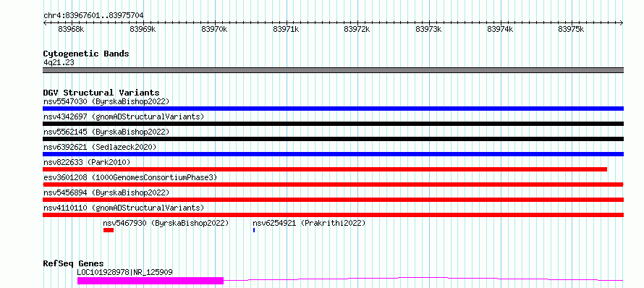This screenshot has width=644, height=288.
Task: Click the nsv5456894 (ByrskaBishop2022) label
Action: click(106, 192)
